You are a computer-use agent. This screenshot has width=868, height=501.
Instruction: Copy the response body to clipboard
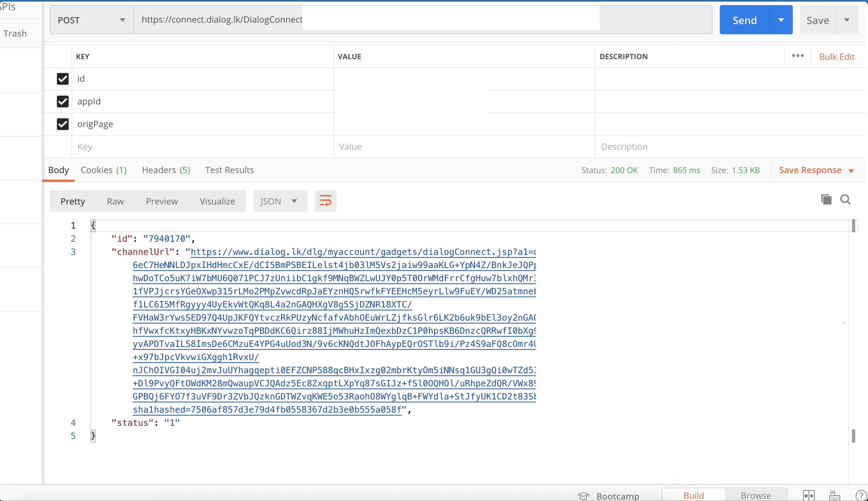point(826,199)
